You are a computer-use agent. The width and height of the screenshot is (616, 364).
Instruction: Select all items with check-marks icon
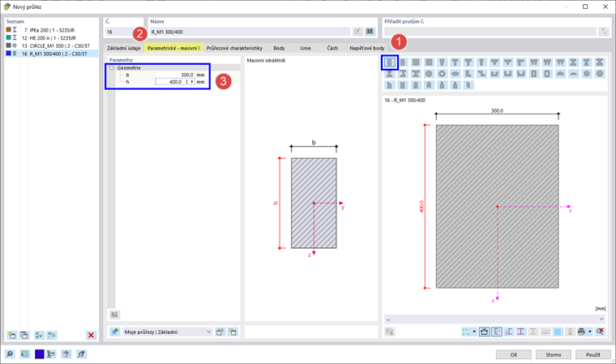(39, 335)
